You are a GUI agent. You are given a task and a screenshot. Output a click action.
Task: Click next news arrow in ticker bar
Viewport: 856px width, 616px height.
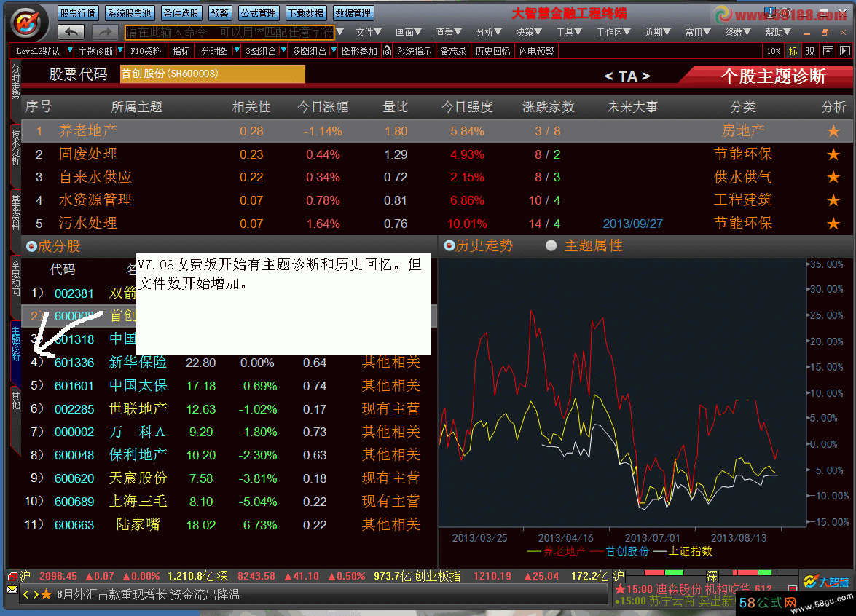point(36,594)
